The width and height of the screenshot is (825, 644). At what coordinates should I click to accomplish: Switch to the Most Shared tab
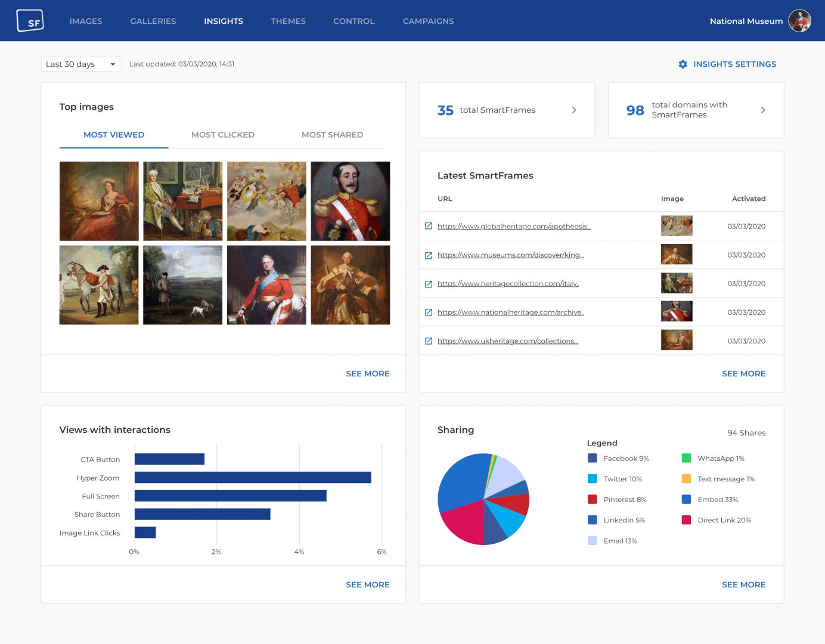(332, 135)
